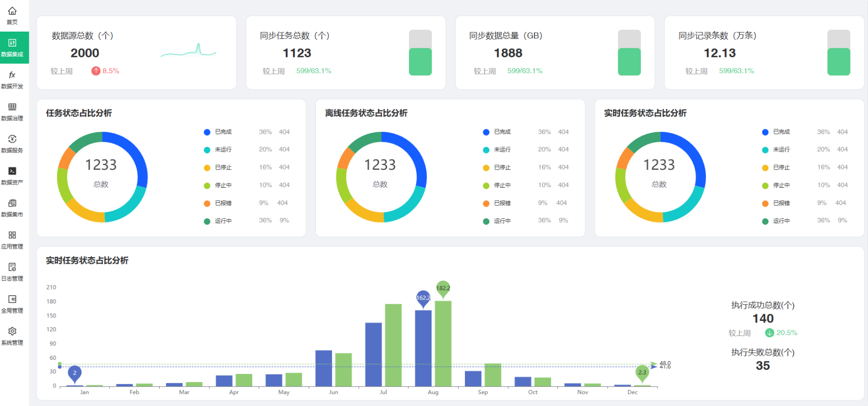This screenshot has height=406, width=868.
Task: Click the 162.2 marker pin above Aug
Action: (423, 299)
